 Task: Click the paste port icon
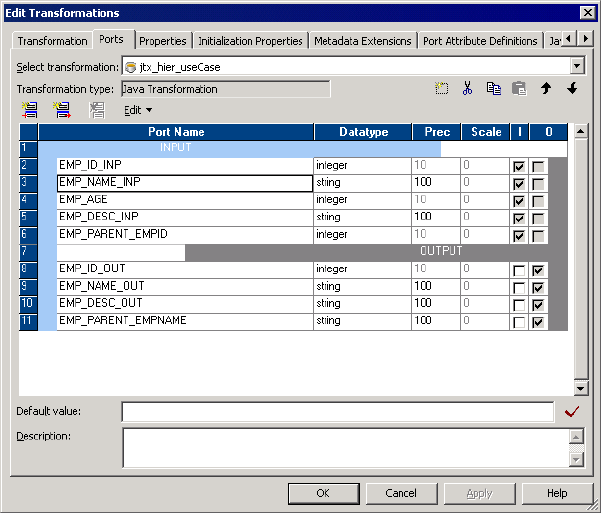[519, 89]
